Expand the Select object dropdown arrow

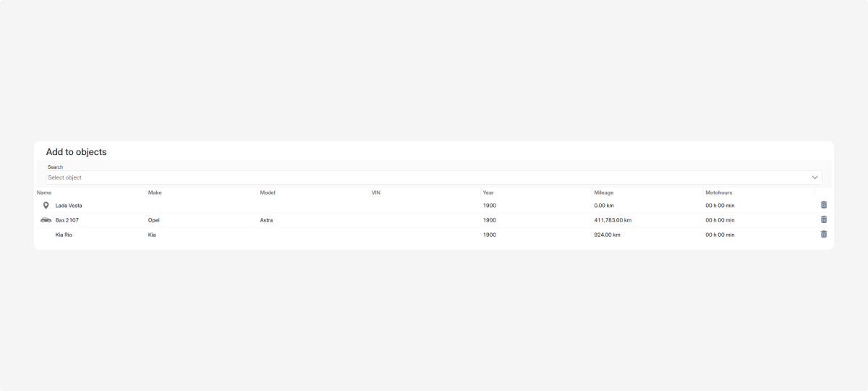815,177
